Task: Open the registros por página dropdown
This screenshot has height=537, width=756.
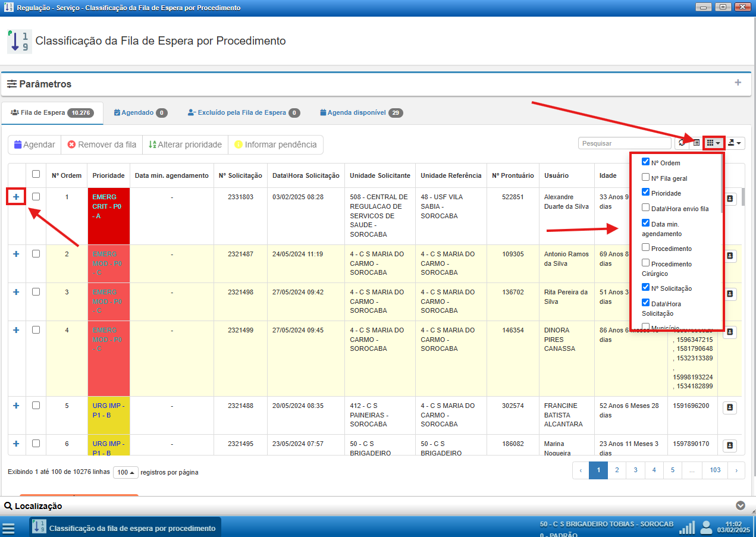Action: tap(125, 472)
